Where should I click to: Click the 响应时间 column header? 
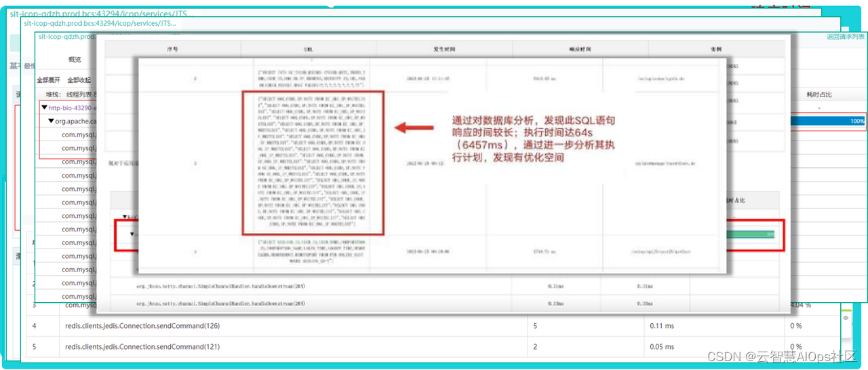(580, 50)
